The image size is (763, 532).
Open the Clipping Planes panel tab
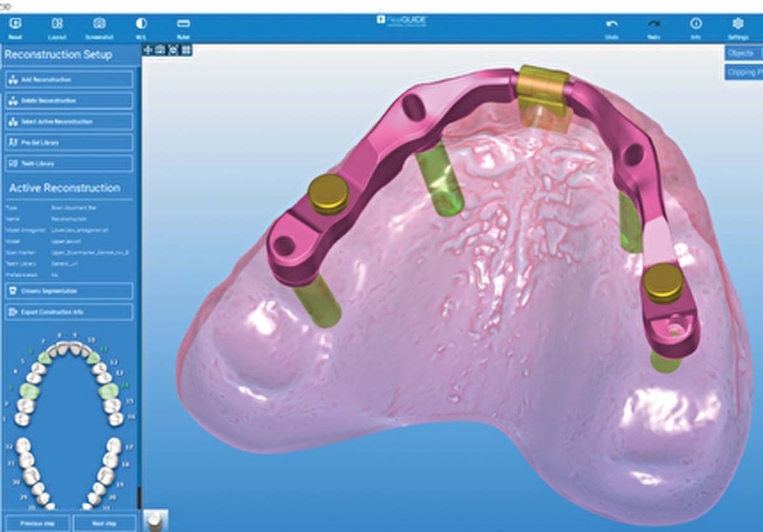tap(743, 72)
